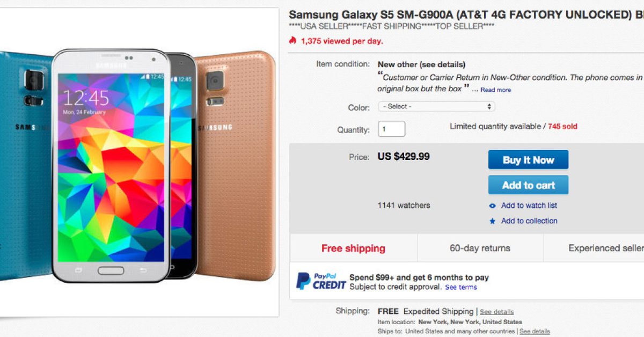Click the white Galaxy S5 product image

click(x=112, y=166)
